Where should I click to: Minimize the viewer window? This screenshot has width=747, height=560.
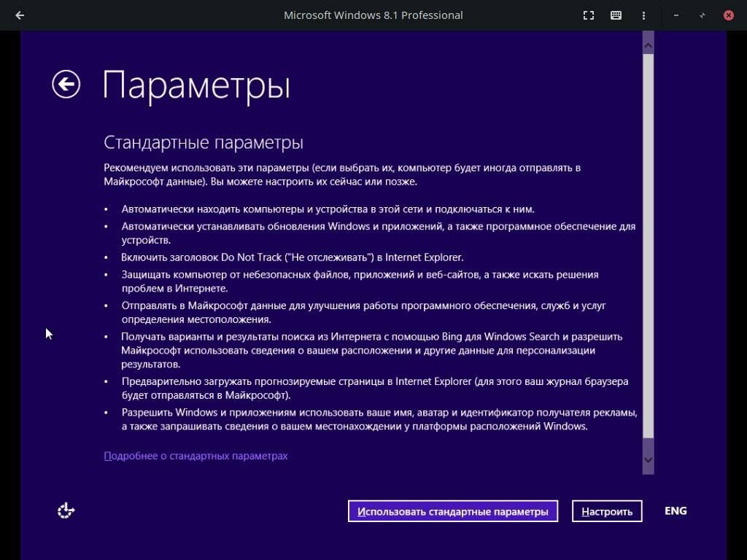pos(676,15)
